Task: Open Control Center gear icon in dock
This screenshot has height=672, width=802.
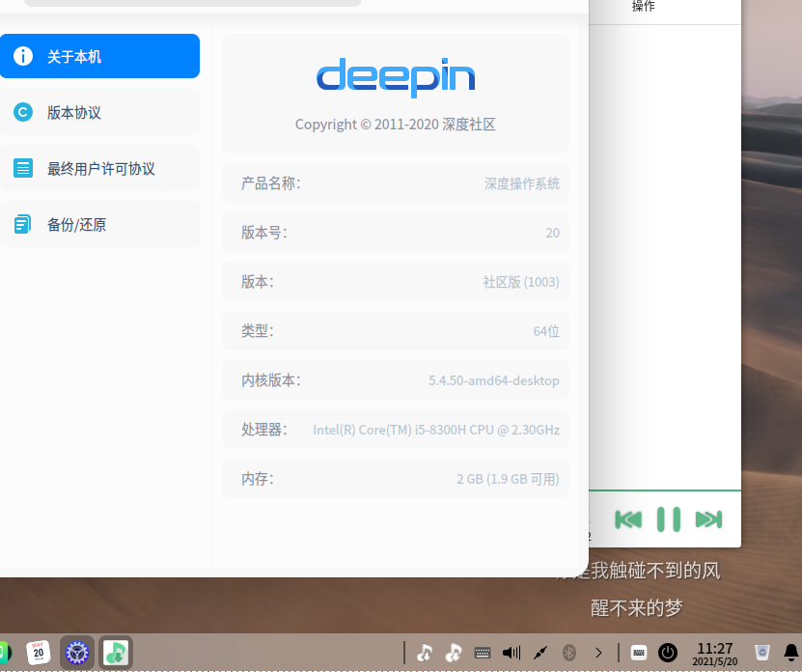Action: pos(76,653)
